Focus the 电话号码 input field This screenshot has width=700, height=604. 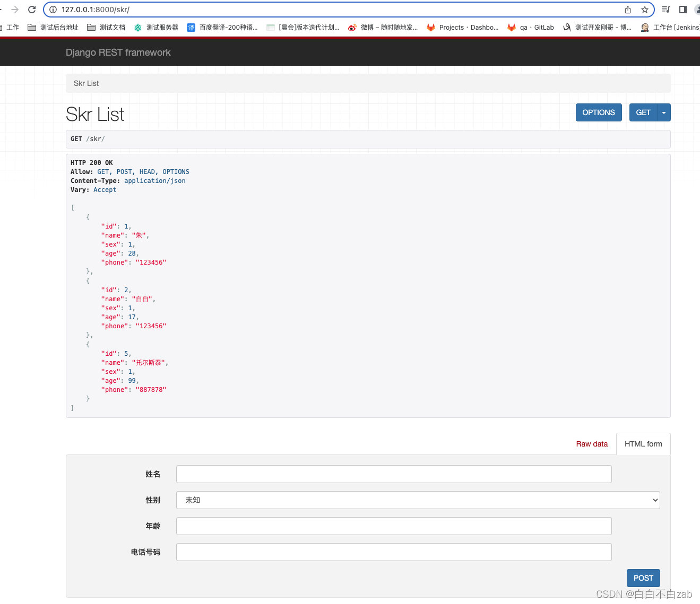point(394,552)
